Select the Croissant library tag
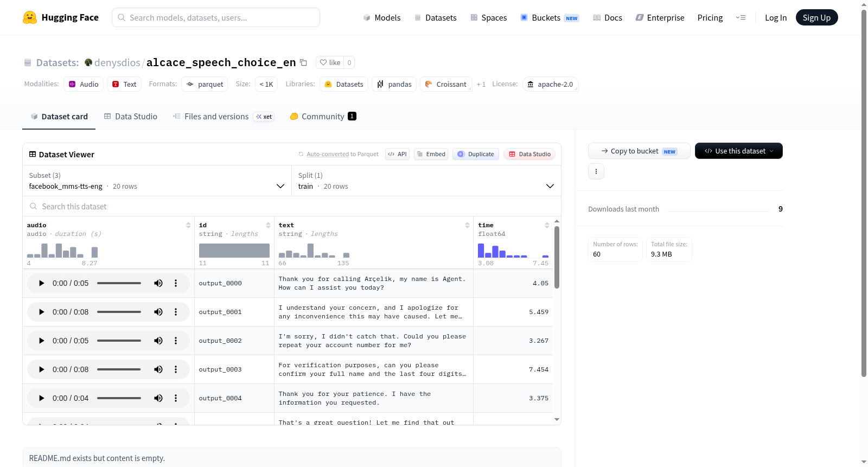The image size is (868, 467). 446,84
